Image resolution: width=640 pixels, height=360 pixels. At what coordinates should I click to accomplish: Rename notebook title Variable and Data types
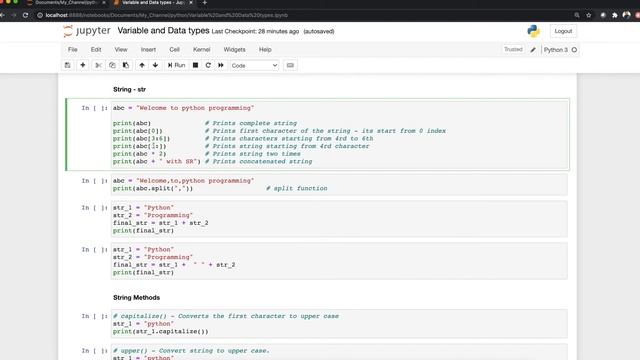pos(163,31)
